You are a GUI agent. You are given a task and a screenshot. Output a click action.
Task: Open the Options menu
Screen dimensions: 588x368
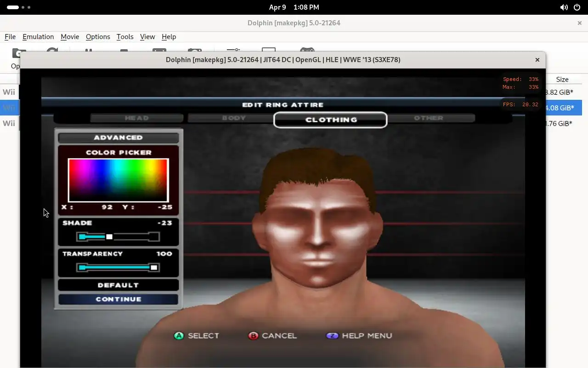click(x=98, y=37)
